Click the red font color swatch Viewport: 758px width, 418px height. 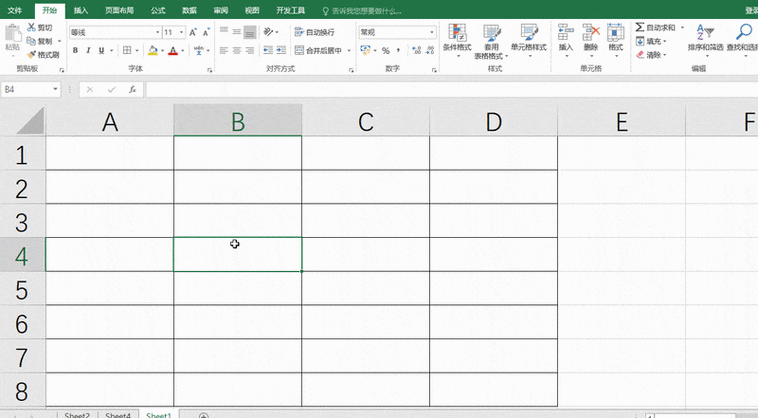click(x=172, y=50)
